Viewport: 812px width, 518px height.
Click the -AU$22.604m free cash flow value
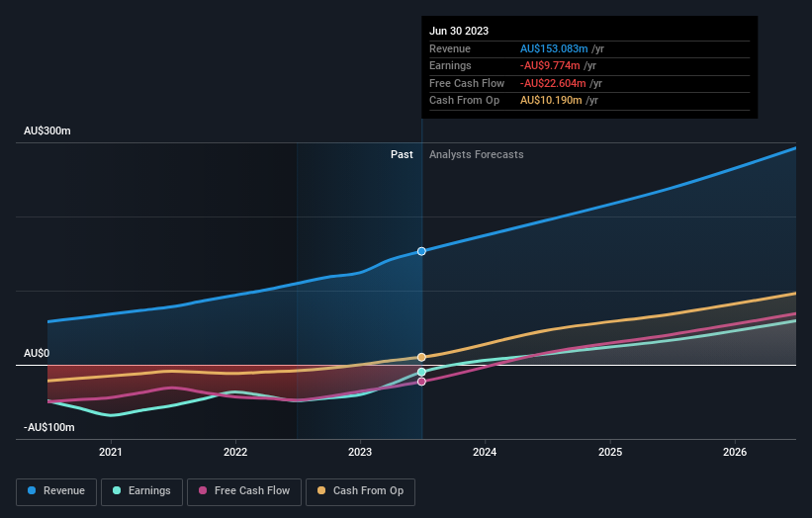553,83
